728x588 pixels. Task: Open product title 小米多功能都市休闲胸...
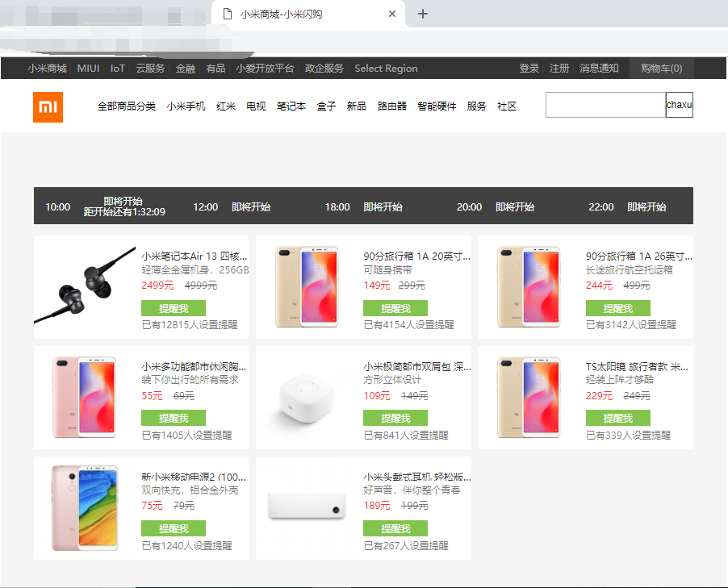194,367
